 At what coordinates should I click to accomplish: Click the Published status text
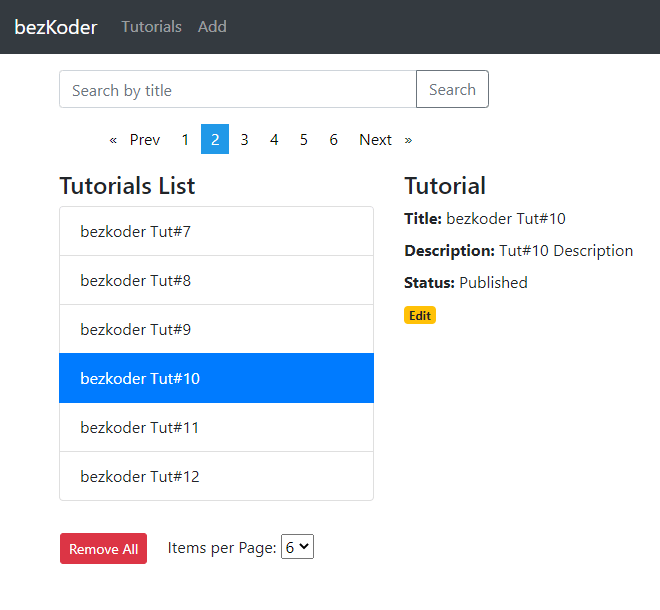tap(493, 283)
